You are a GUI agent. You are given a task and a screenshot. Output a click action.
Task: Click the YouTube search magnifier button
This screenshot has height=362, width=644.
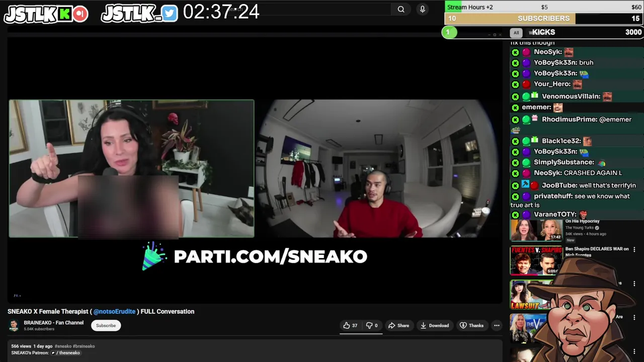(x=401, y=9)
